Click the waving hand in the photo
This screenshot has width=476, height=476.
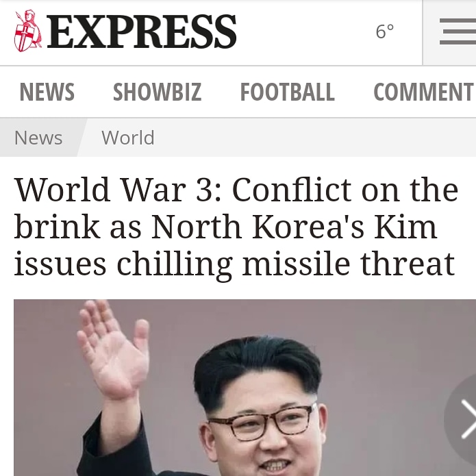[113, 349]
